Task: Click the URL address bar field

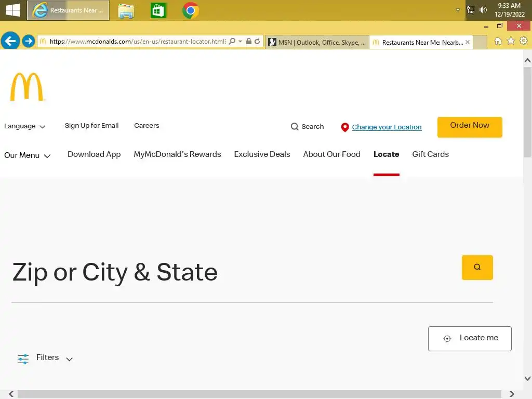Action: pos(137,42)
